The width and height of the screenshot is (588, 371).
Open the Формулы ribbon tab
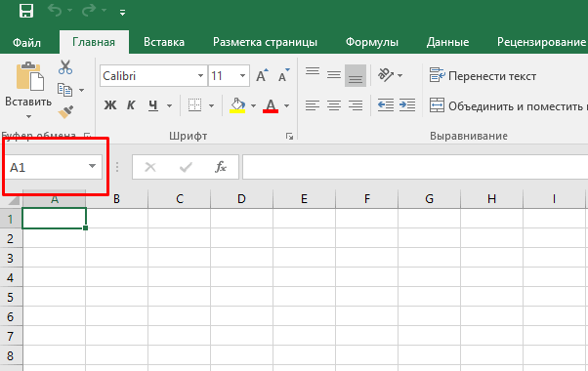coord(371,42)
